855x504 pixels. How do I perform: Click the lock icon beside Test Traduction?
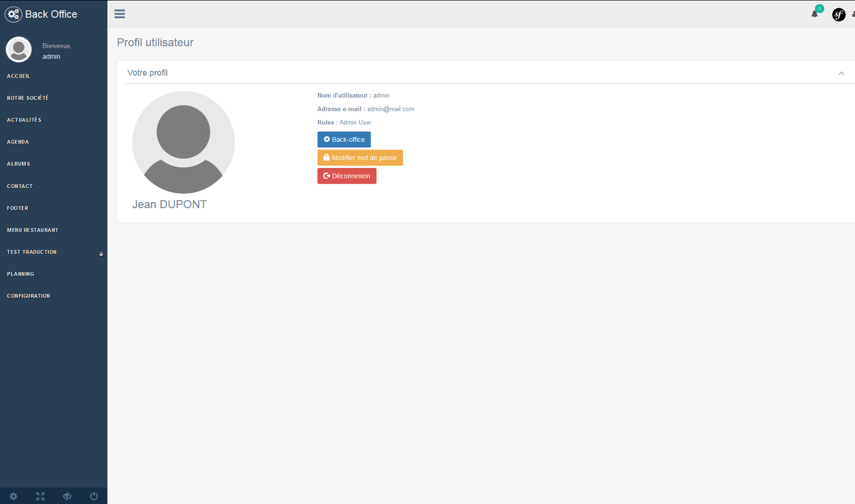tap(101, 254)
